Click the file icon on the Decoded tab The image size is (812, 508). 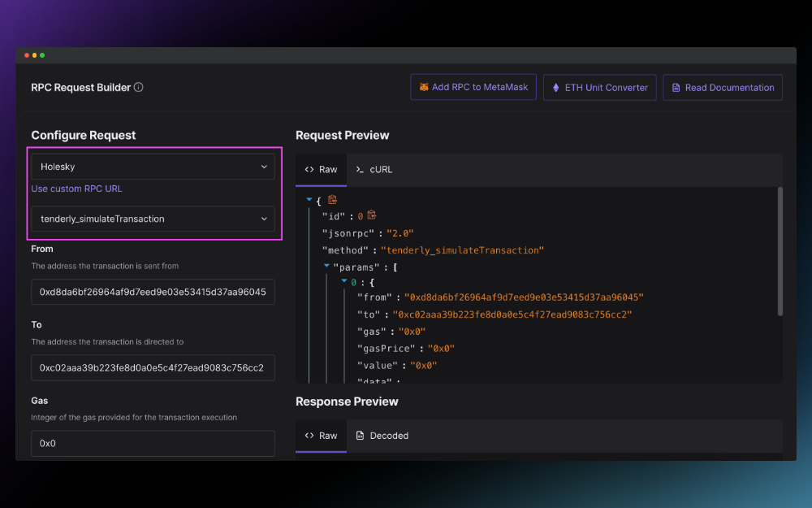[360, 436]
